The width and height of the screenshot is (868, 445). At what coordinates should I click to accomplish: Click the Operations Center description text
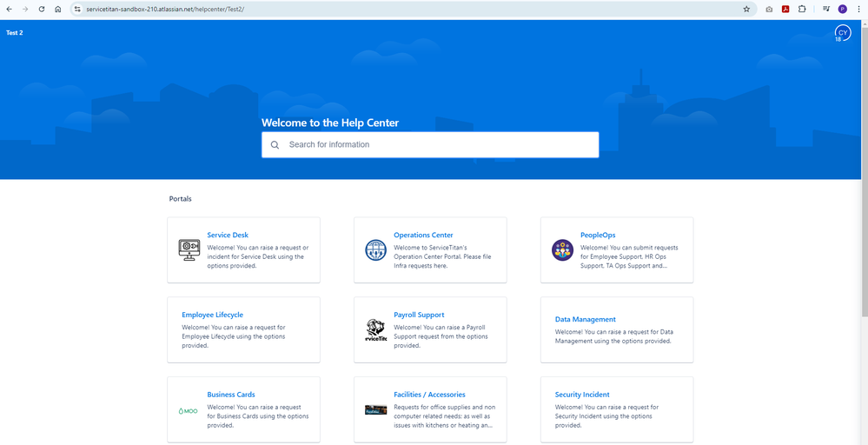442,256
